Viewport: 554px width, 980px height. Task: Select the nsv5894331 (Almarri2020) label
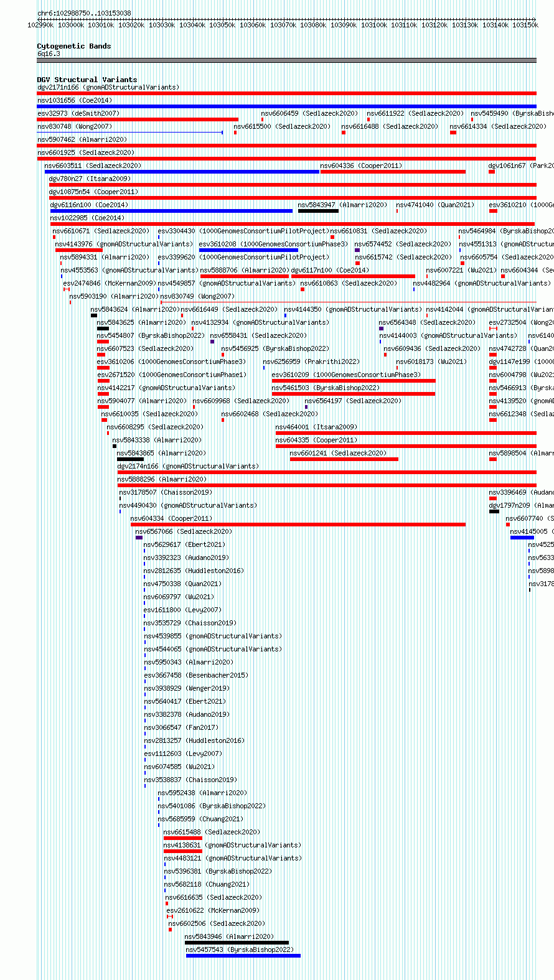105,257
